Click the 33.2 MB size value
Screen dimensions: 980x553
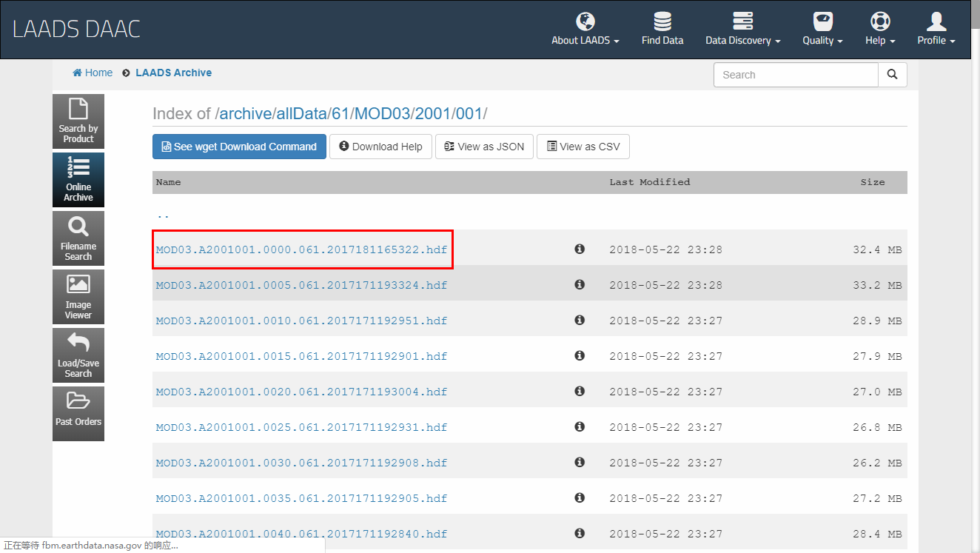(x=877, y=285)
